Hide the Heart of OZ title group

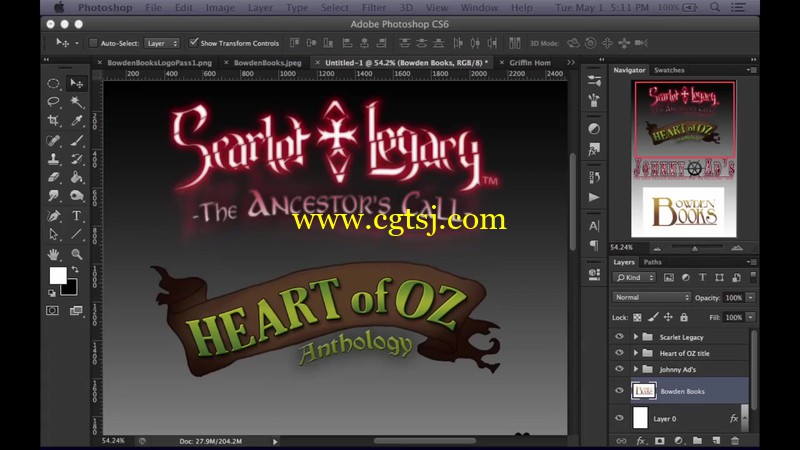[619, 353]
